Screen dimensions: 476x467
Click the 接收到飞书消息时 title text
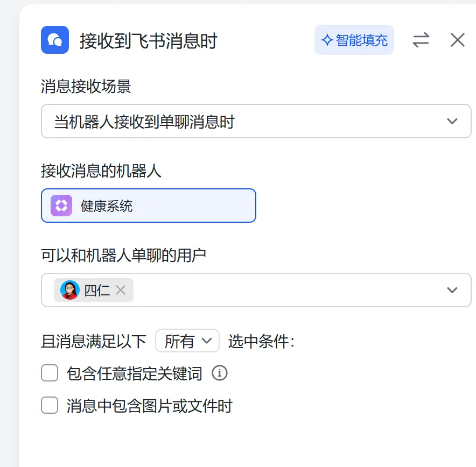click(148, 41)
